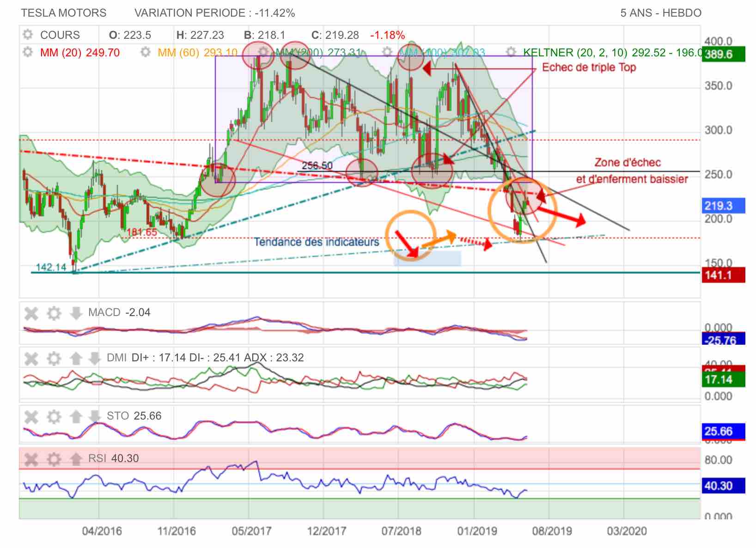
Task: Click the 11/2016 date axis label
Action: [x=177, y=531]
